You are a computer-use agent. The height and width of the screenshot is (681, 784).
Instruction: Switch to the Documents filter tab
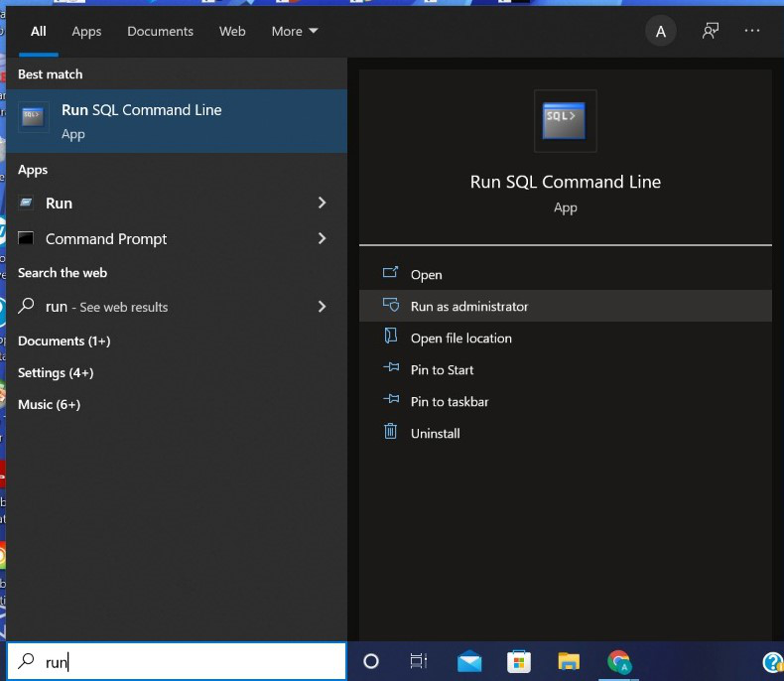160,31
